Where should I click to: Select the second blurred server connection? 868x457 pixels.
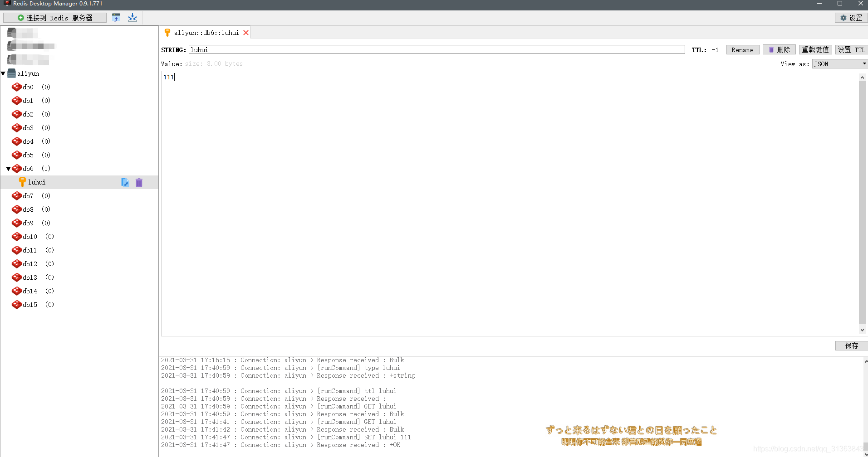31,46
